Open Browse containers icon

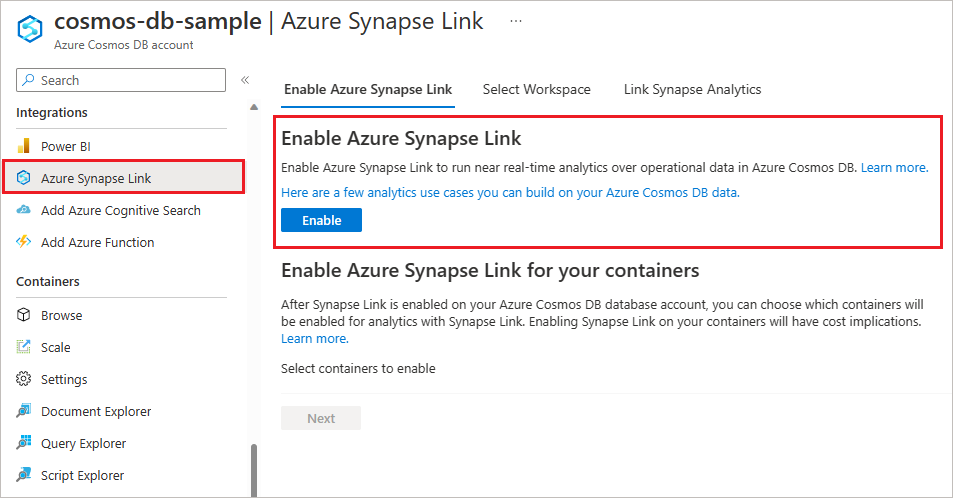[24, 315]
